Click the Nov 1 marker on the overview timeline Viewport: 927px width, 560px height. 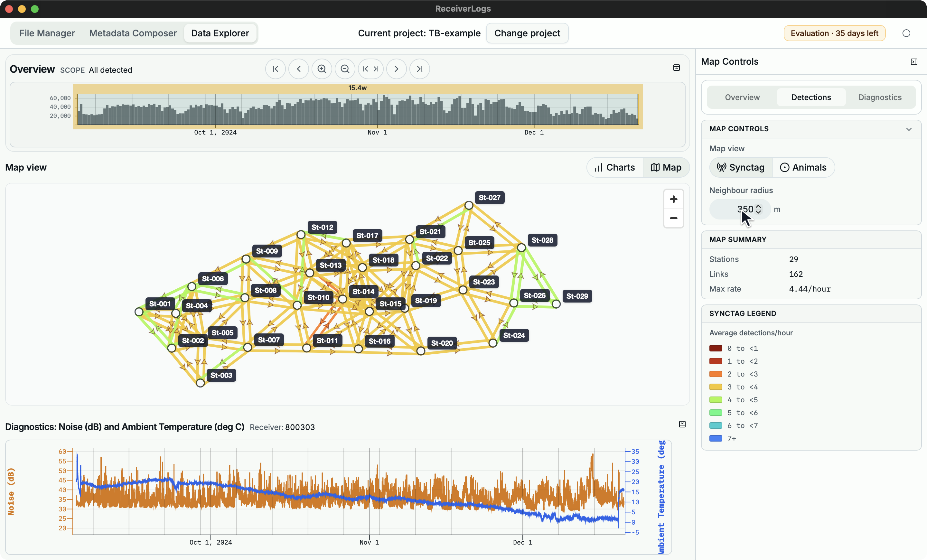377,132
